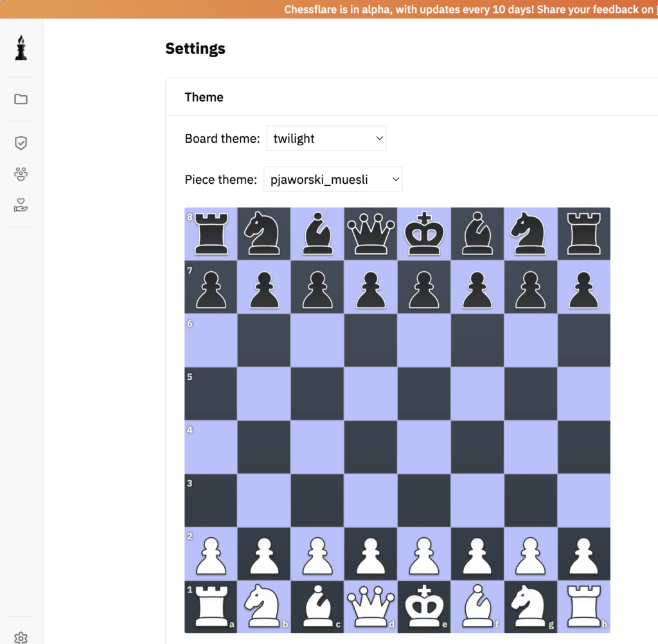The width and height of the screenshot is (658, 644).
Task: Select the white king on e1
Action: pos(424,607)
